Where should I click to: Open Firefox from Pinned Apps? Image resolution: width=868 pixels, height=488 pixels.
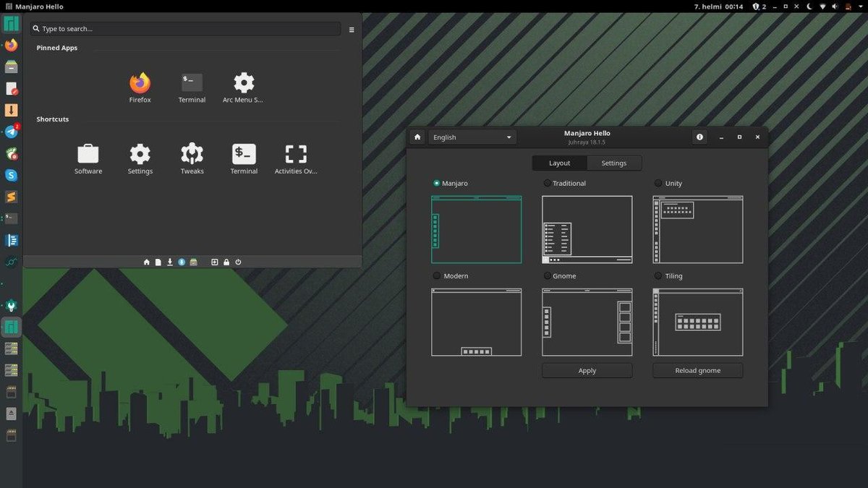coord(140,88)
